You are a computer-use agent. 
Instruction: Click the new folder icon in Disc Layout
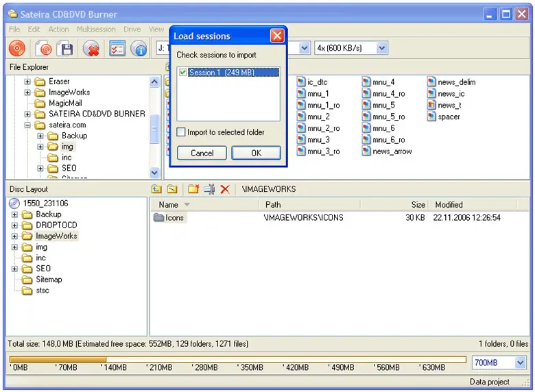[x=193, y=188]
